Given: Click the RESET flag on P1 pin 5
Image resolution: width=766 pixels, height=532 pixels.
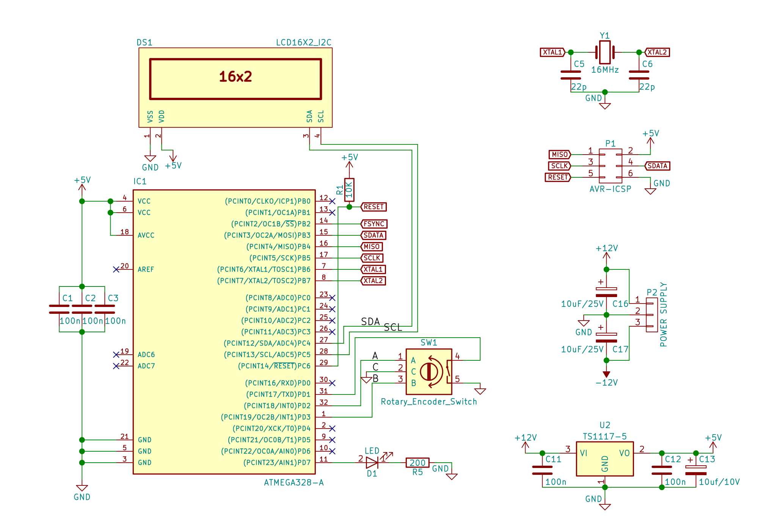Looking at the screenshot, I should pos(558,177).
